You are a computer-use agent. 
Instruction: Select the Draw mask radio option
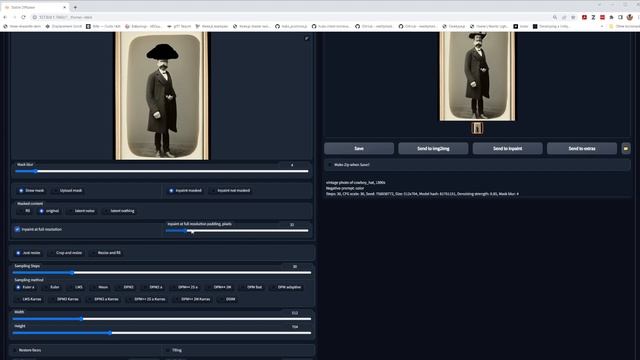pyautogui.click(x=31, y=191)
